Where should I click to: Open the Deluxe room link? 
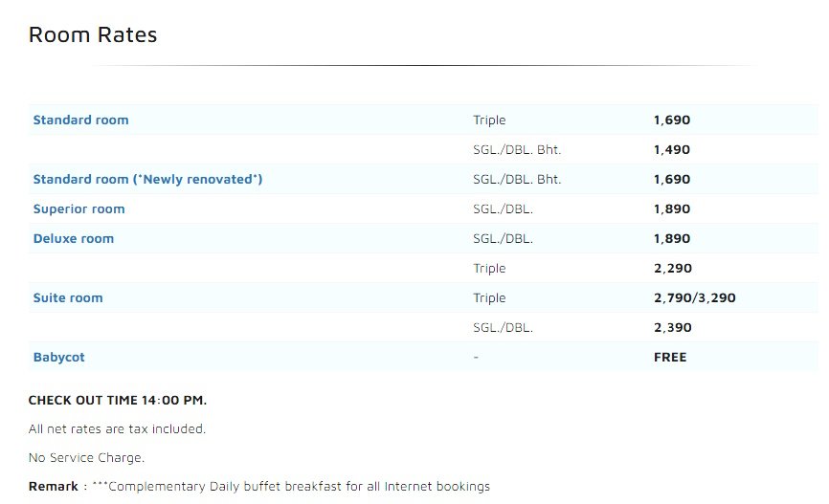(x=73, y=239)
